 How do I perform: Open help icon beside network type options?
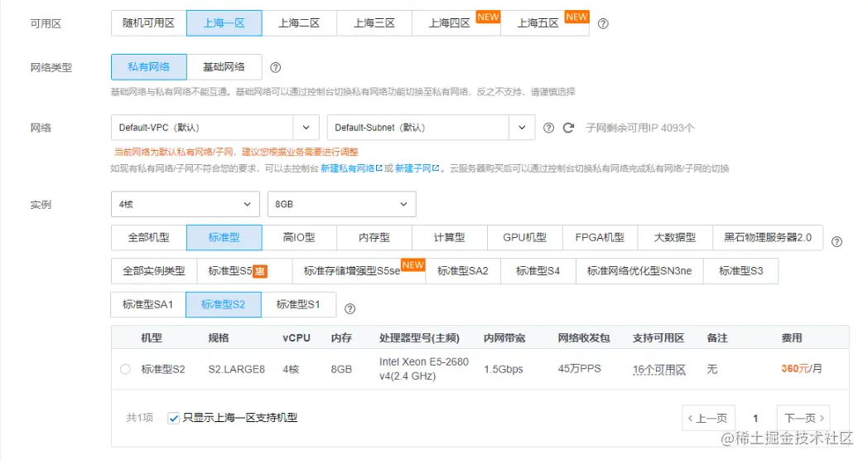pos(275,68)
